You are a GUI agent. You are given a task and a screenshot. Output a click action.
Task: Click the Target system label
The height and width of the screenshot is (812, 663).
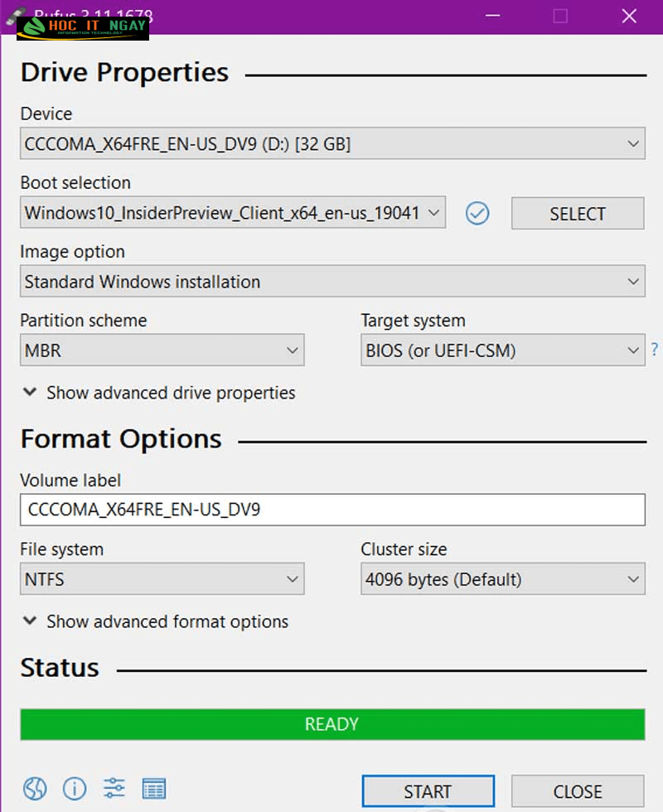pyautogui.click(x=414, y=321)
